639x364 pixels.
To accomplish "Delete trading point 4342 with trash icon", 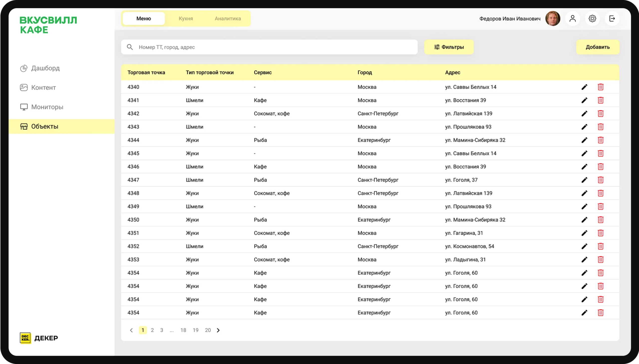I will pyautogui.click(x=601, y=113).
